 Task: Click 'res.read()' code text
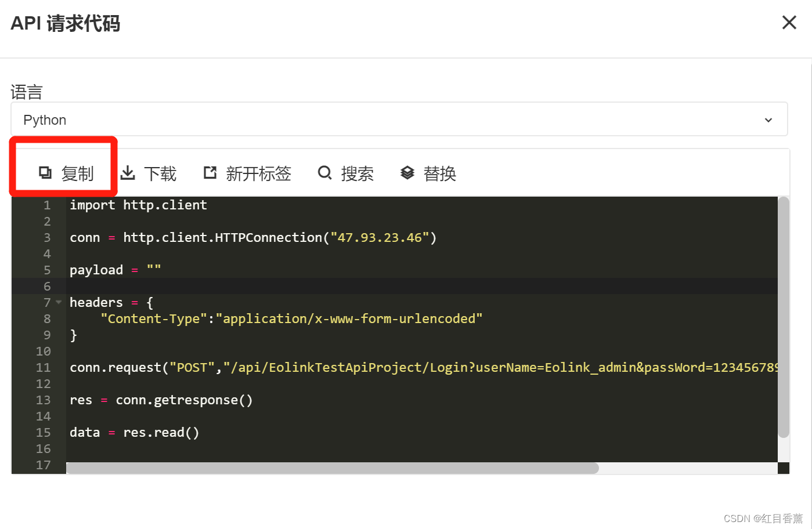pyautogui.click(x=161, y=432)
